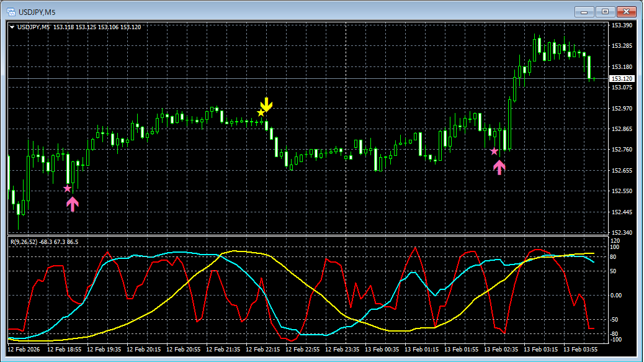Maximize the USDJPY,M5 chart window

pos(605,12)
